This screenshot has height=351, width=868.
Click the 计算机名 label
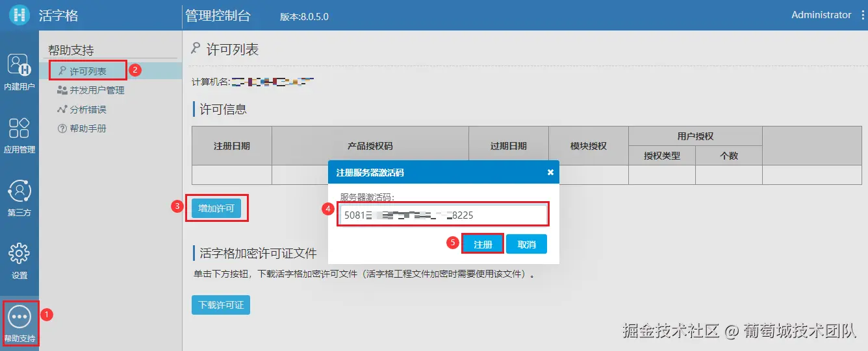[x=211, y=82]
